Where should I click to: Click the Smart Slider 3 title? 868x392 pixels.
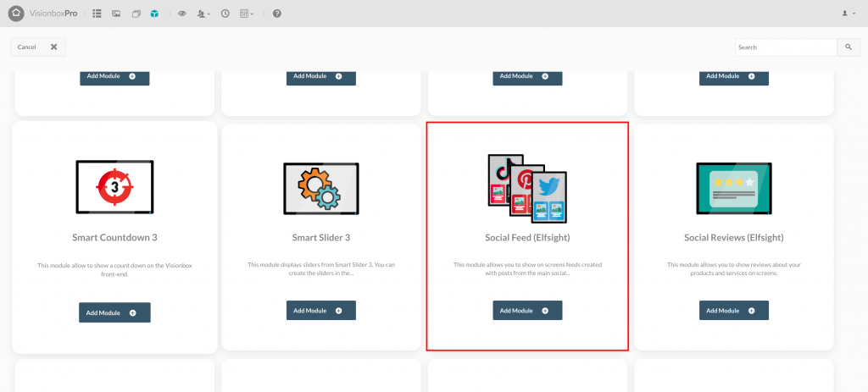tap(321, 238)
